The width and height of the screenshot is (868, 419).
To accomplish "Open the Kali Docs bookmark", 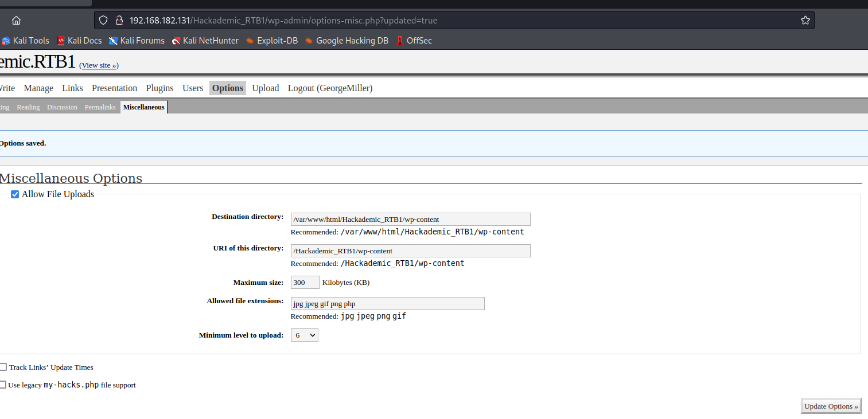I will (80, 41).
